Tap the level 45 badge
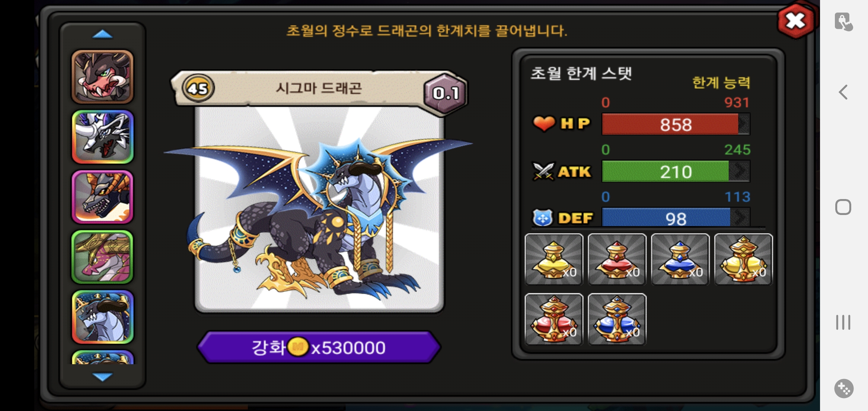 [x=198, y=88]
